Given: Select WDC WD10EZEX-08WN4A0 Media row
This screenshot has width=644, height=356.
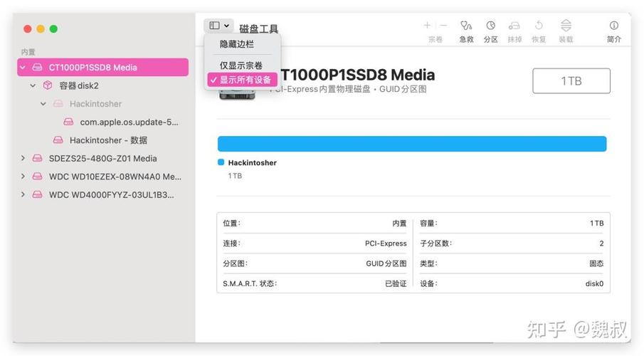Looking at the screenshot, I should 102,177.
